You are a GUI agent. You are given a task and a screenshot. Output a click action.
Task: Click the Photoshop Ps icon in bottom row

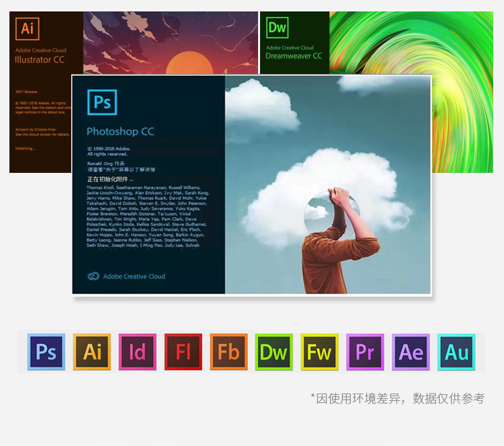click(x=46, y=352)
